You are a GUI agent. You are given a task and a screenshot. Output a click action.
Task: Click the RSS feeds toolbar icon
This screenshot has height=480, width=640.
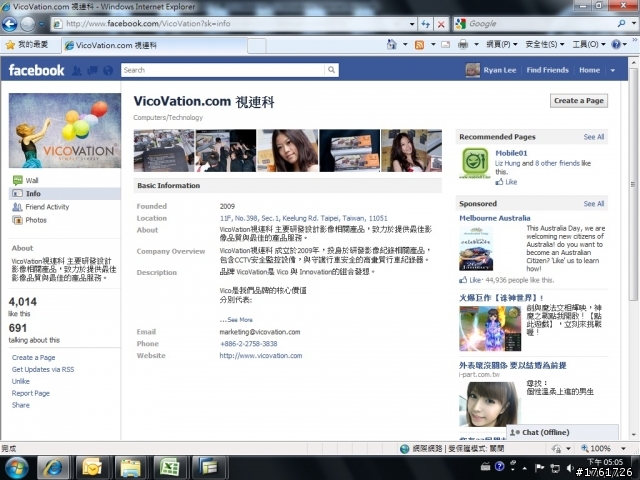(x=419, y=44)
